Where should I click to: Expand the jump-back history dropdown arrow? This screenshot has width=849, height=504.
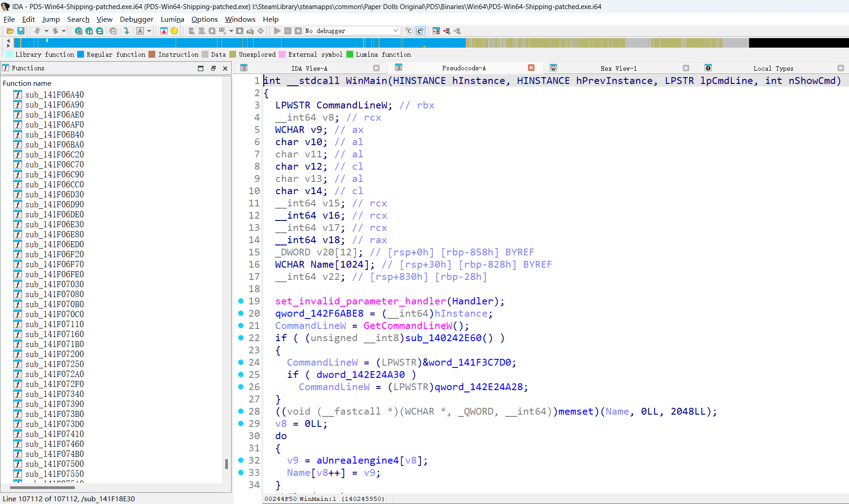coord(46,31)
